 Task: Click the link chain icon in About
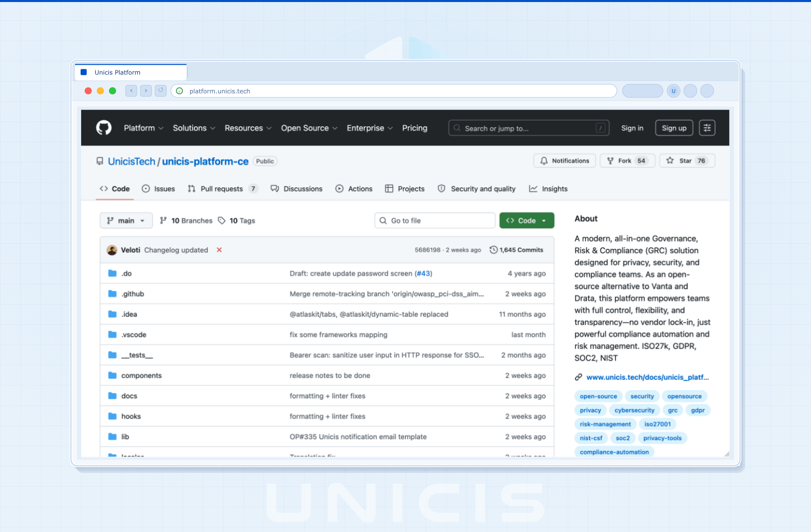pyautogui.click(x=578, y=377)
